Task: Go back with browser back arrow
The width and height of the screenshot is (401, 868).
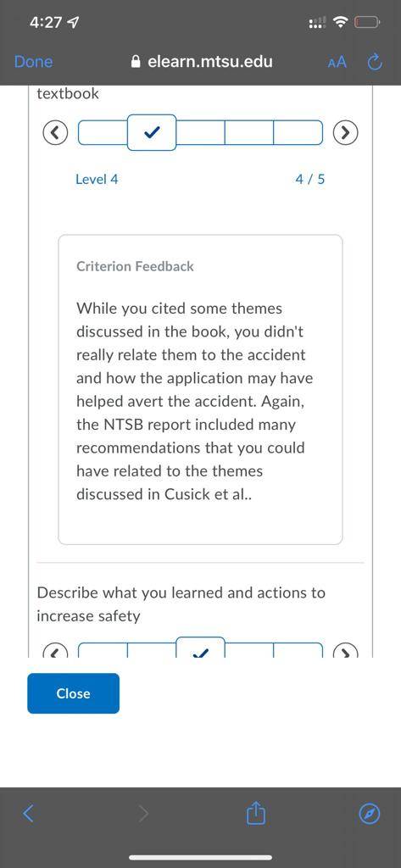Action: (x=29, y=813)
